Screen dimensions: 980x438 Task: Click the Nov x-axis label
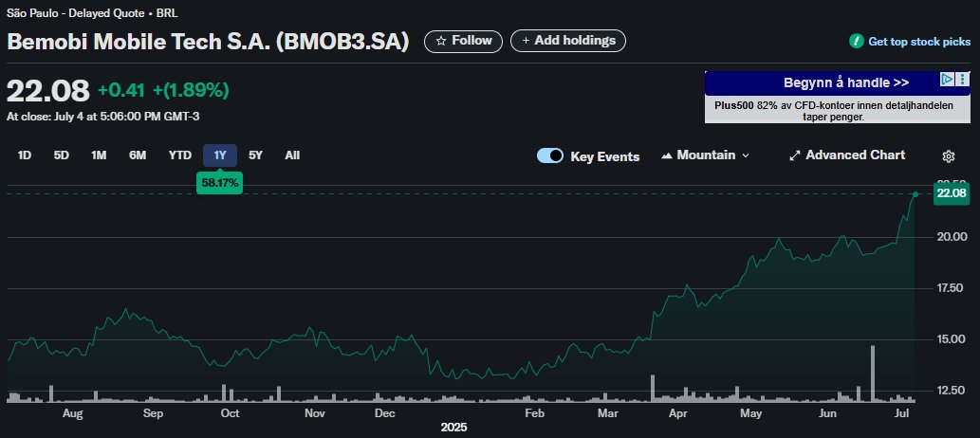click(315, 413)
